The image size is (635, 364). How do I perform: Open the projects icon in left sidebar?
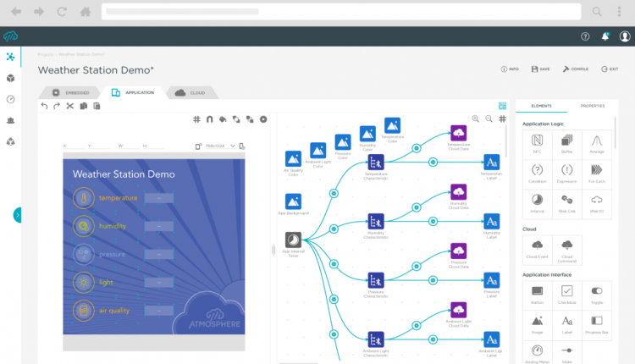click(10, 57)
